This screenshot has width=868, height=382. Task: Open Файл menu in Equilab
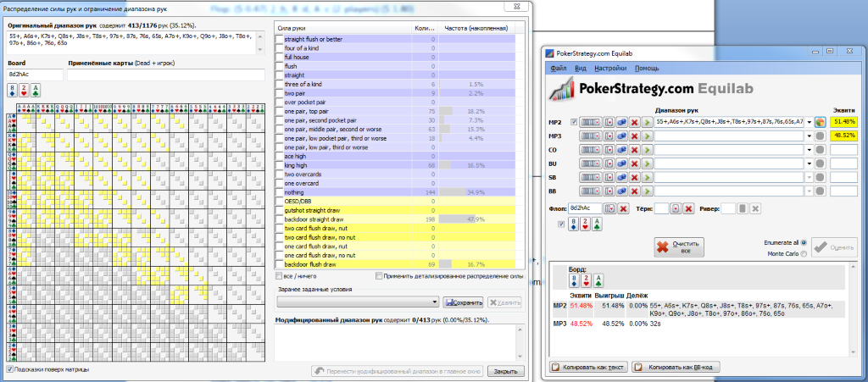coord(558,69)
